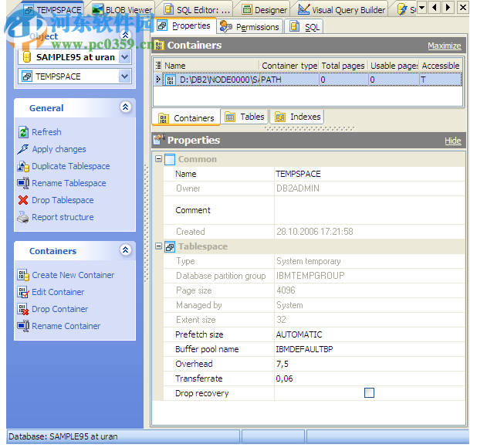
Task: Click the row indicator arrow in Containers grid
Action: click(158, 80)
